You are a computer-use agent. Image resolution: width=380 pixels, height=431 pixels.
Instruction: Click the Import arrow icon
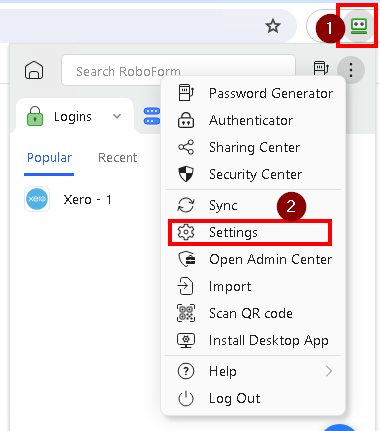[185, 286]
